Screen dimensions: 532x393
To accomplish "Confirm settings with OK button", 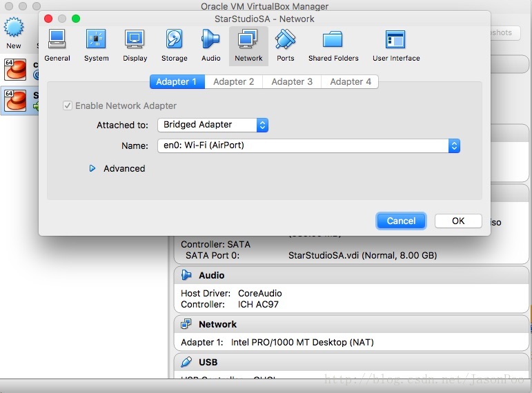I will (458, 221).
